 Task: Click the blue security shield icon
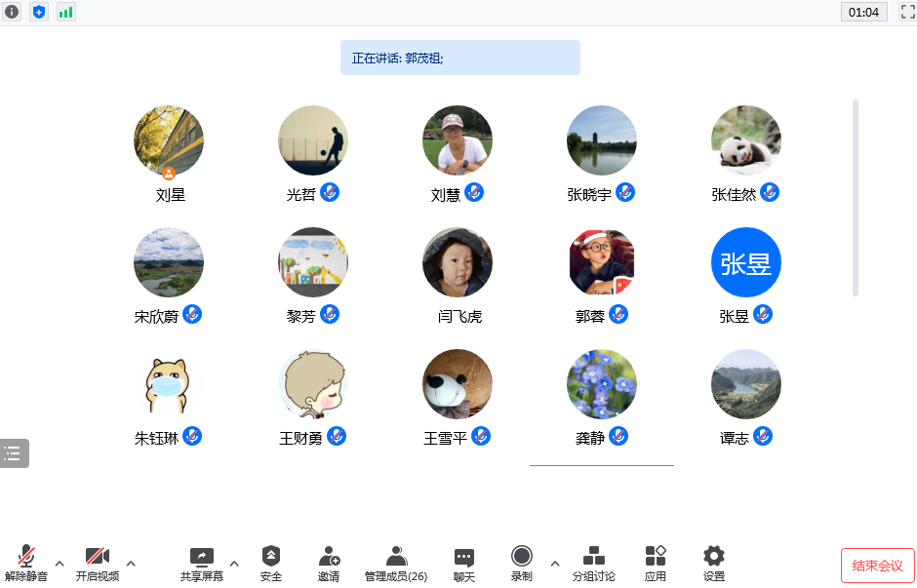pyautogui.click(x=39, y=12)
